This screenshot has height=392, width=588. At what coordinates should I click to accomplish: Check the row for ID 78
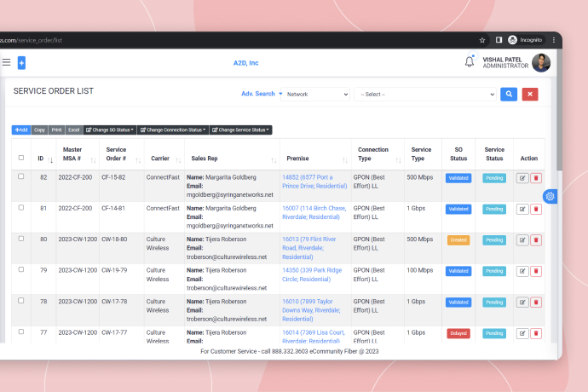(x=21, y=301)
